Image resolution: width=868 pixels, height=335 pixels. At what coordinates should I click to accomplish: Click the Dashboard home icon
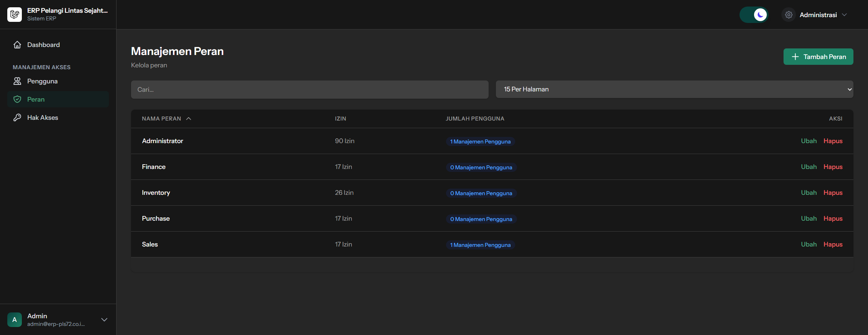click(17, 45)
